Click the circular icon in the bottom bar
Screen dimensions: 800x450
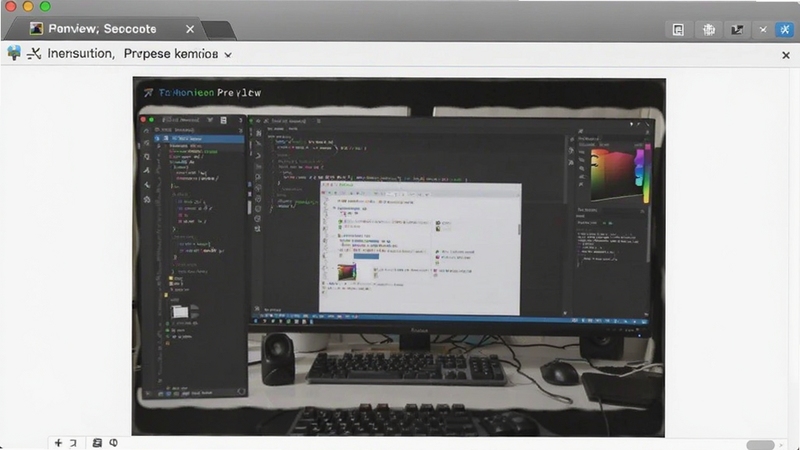[113, 443]
